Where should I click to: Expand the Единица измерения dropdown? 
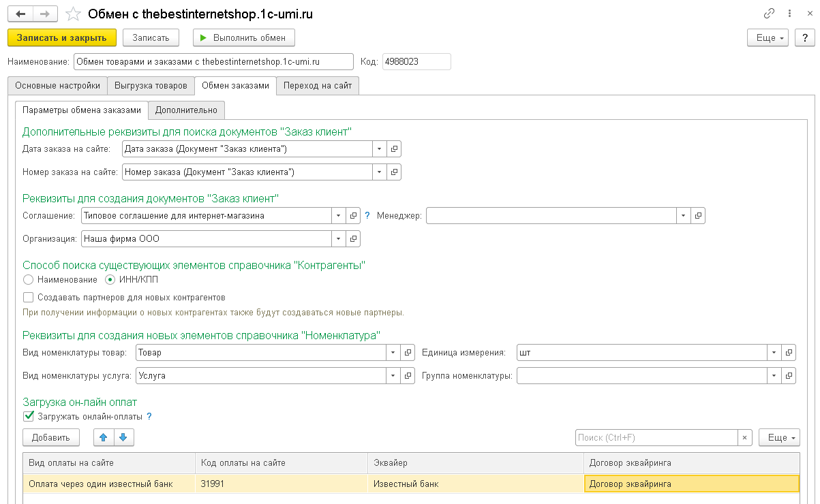pyautogui.click(x=774, y=353)
